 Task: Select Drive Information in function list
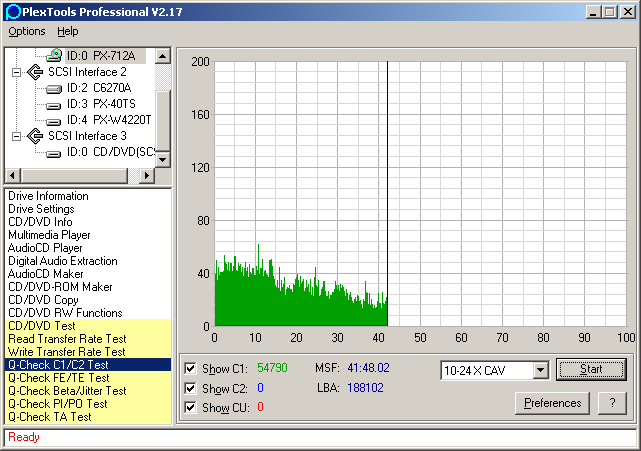click(x=88, y=196)
